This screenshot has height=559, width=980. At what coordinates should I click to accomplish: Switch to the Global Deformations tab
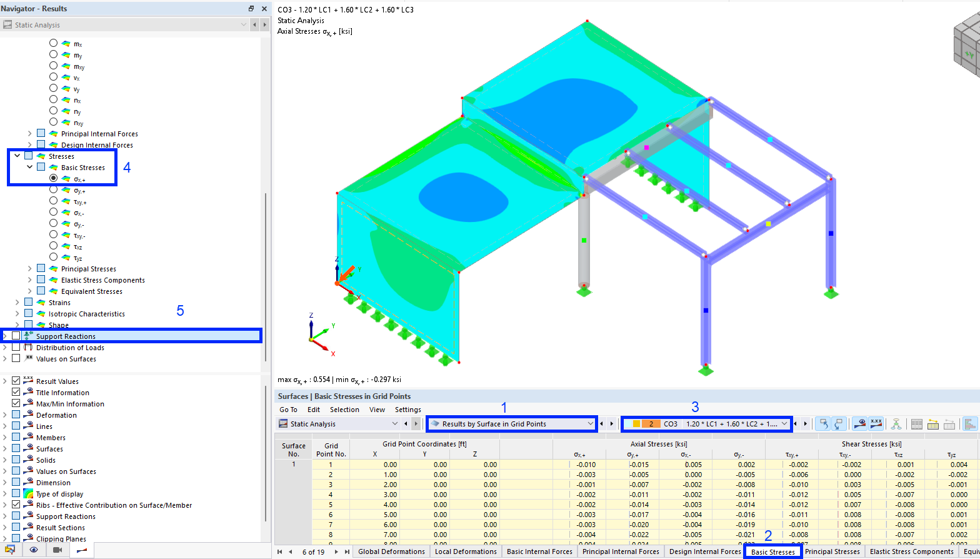tap(391, 551)
